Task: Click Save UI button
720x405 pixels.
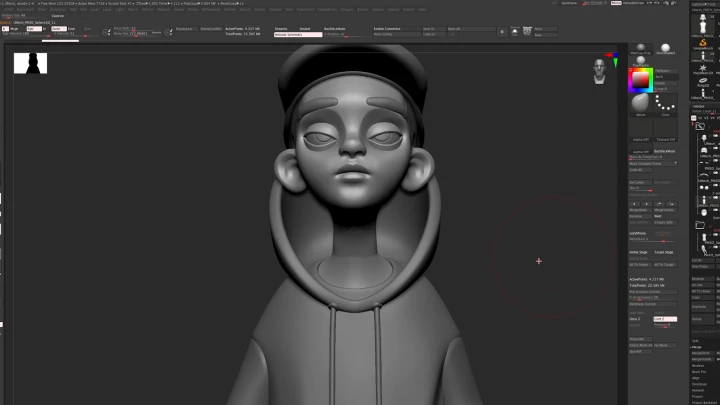Action: click(x=433, y=28)
